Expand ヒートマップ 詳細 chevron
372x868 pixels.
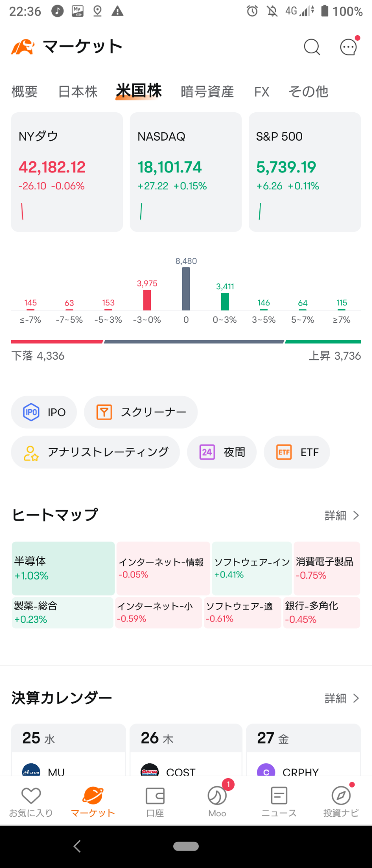[x=356, y=516]
